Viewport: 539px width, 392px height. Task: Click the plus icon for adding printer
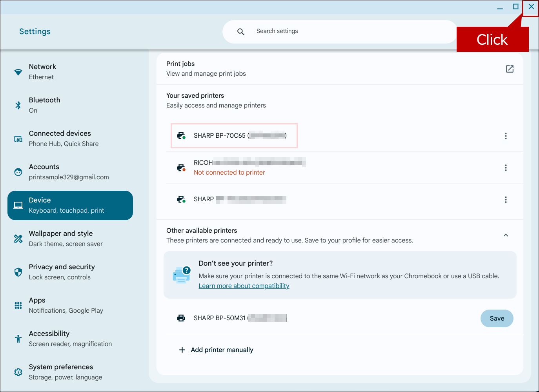[182, 350]
